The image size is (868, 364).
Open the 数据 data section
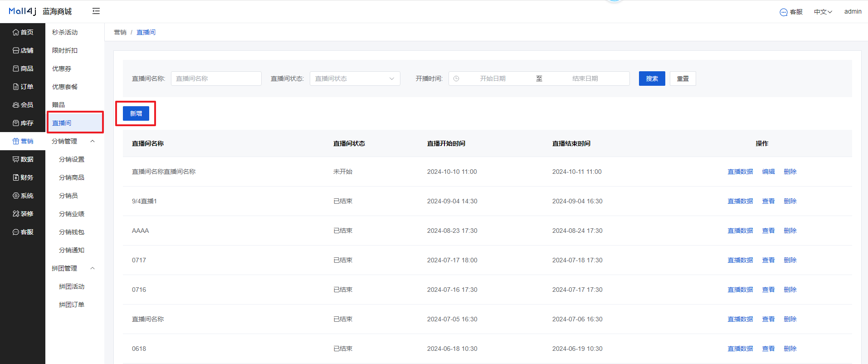23,159
